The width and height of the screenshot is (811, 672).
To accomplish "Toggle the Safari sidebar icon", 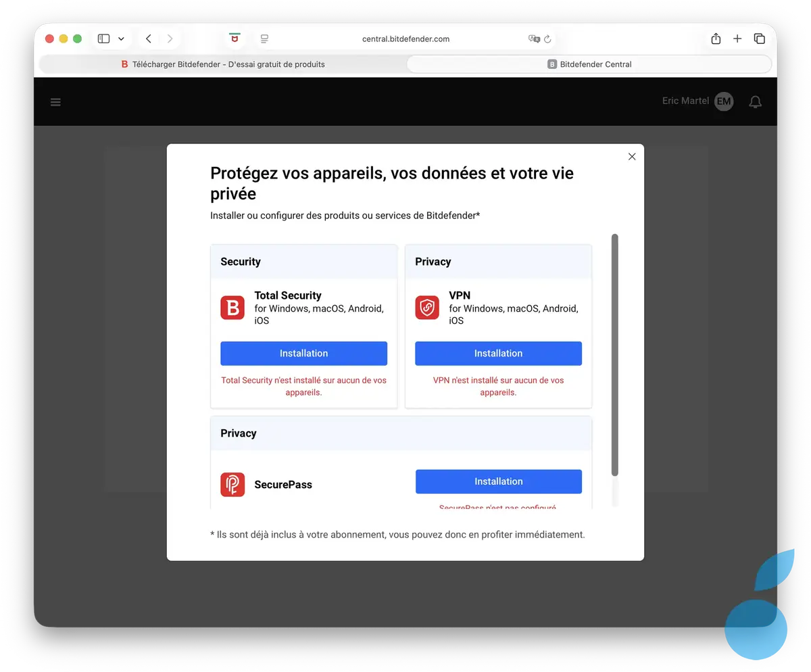I will [103, 39].
